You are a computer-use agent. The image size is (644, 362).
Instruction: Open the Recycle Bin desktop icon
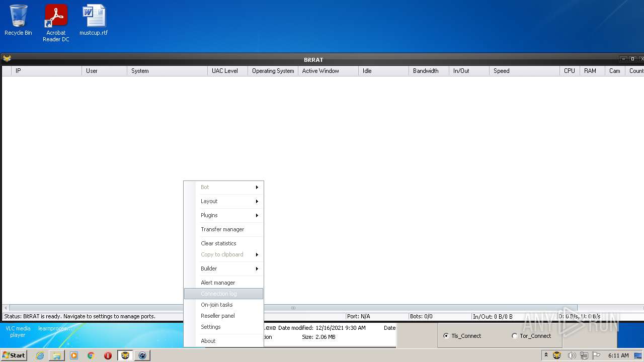[18, 20]
